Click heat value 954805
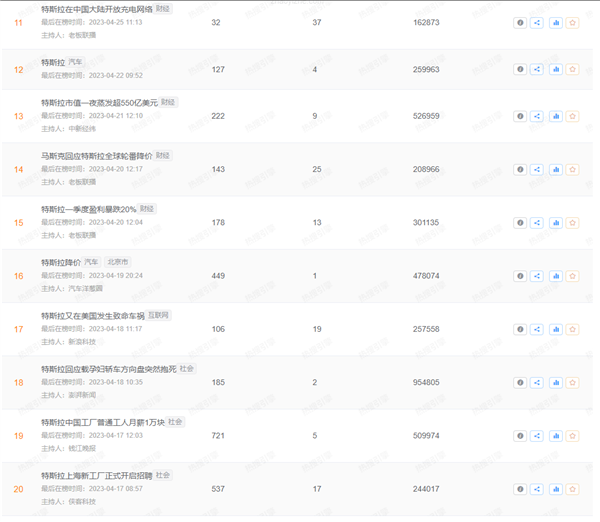The height and width of the screenshot is (522, 600). click(x=426, y=382)
